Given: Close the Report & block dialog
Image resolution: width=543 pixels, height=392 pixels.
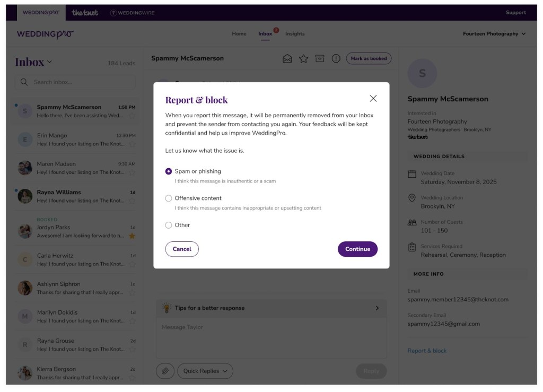Looking at the screenshot, I should point(373,98).
